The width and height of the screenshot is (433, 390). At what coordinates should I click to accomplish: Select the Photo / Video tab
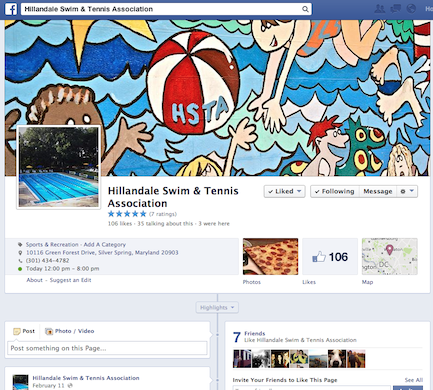click(69, 331)
